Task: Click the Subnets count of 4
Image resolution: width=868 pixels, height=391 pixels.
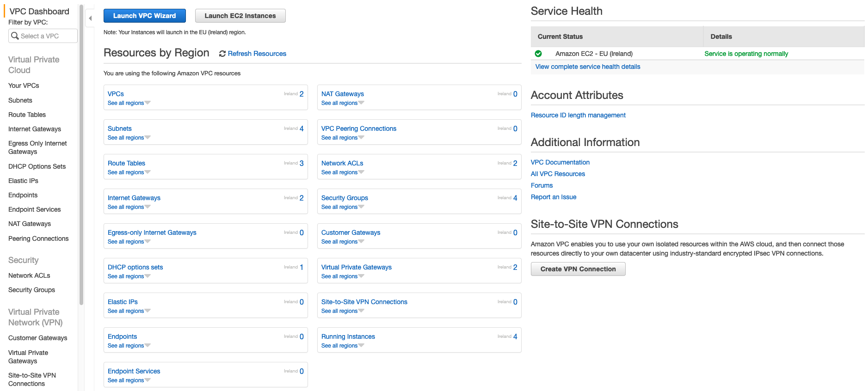Action: tap(302, 128)
